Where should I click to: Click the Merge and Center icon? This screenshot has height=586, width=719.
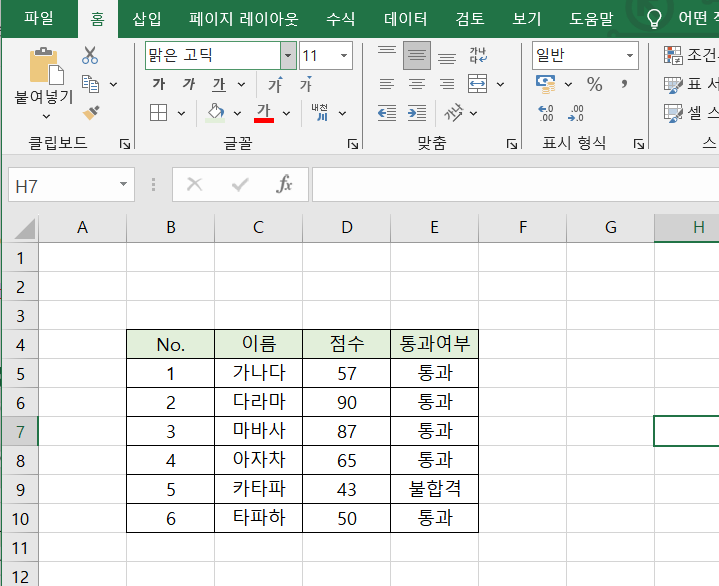click(477, 84)
